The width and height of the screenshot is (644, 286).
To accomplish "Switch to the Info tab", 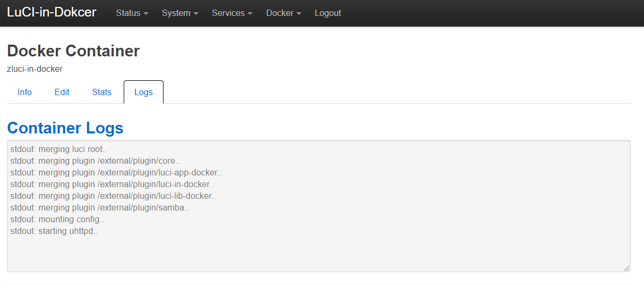I will click(25, 92).
